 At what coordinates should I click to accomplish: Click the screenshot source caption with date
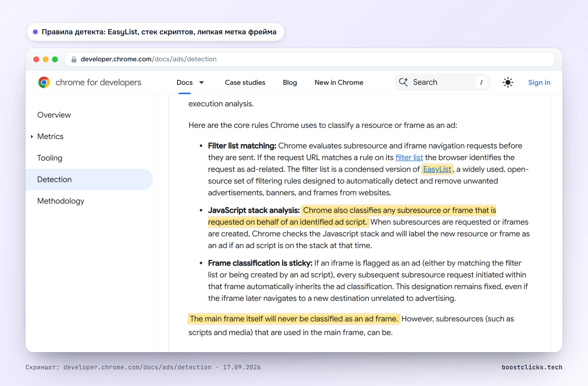pyautogui.click(x=143, y=367)
